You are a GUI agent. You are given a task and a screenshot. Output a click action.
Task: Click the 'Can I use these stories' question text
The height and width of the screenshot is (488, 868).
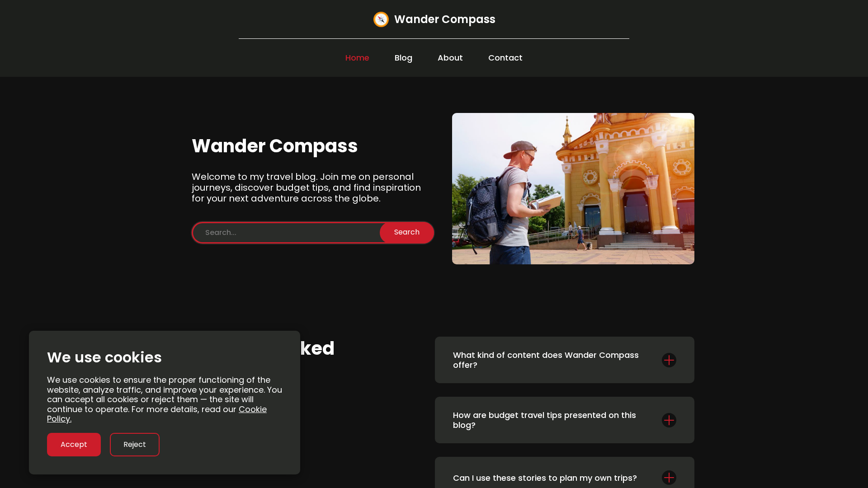point(545,478)
